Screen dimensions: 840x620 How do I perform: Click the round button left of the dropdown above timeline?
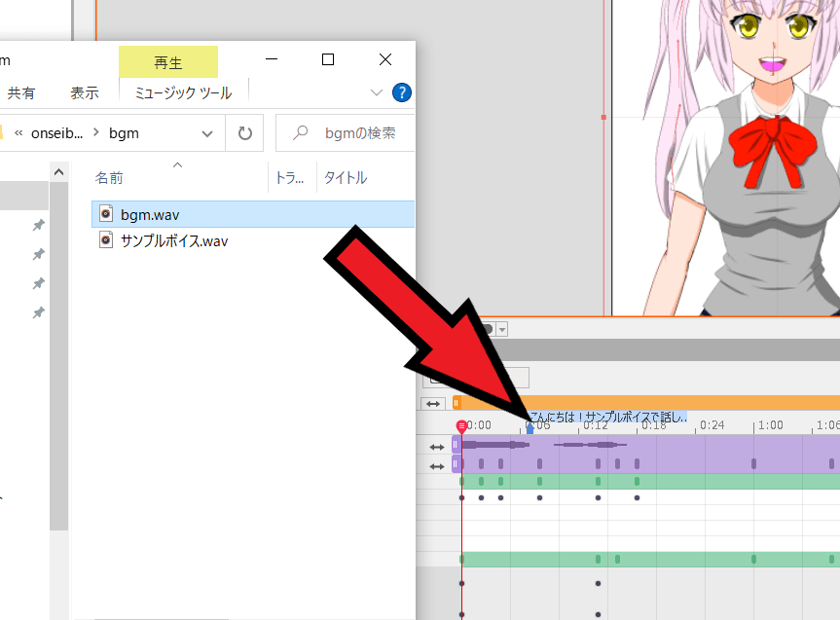click(487, 329)
